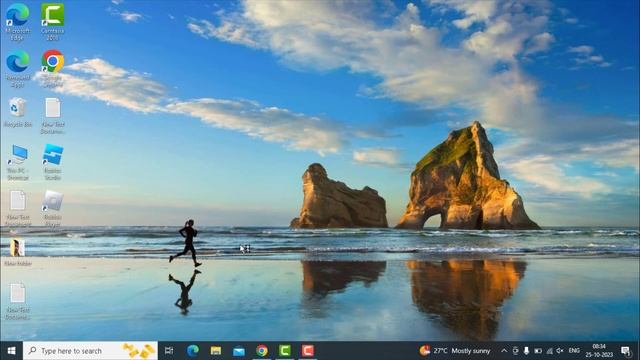640x360 pixels.
Task: Open the clock and date flyout
Action: 599,351
